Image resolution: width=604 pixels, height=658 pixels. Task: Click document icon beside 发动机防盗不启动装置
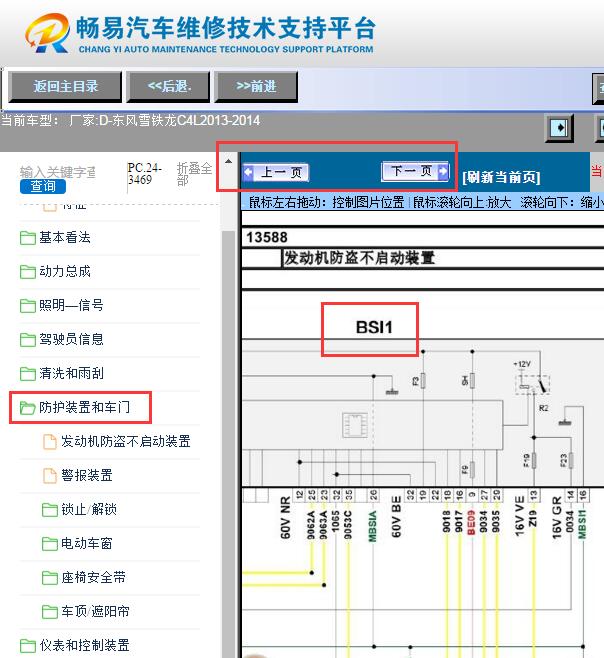coord(50,441)
